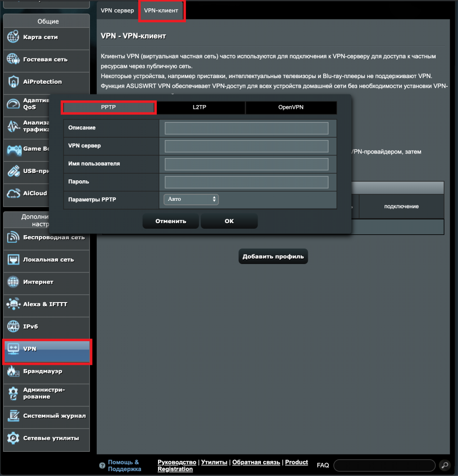Screen dimensions: 458x476
Task: Click the IPv6 sidebar icon
Action: (13, 327)
